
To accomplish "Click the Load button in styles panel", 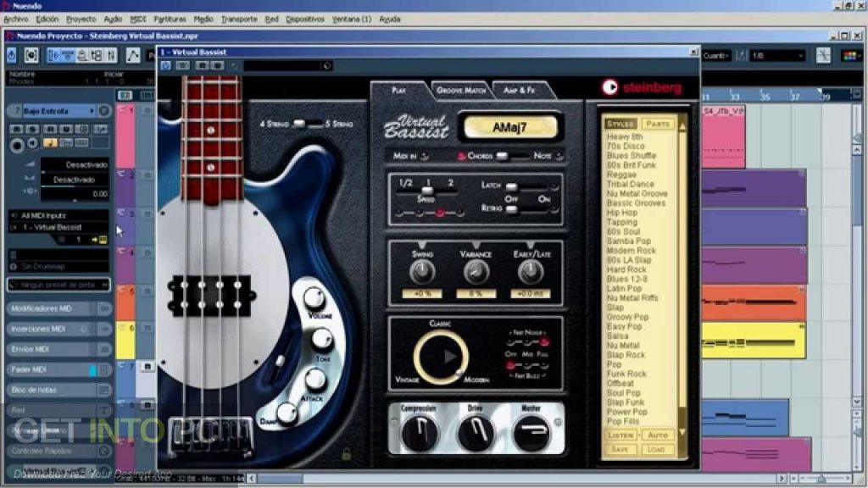I will [657, 450].
